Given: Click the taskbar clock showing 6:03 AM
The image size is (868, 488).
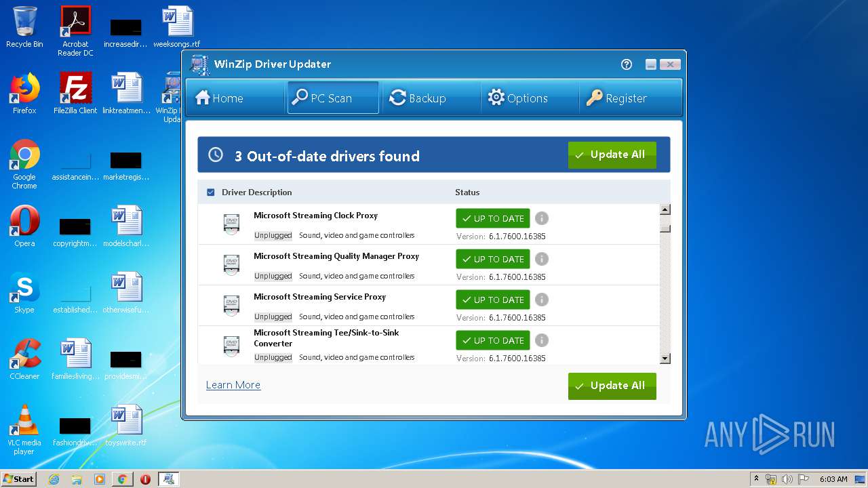Looking at the screenshot, I should 833,479.
